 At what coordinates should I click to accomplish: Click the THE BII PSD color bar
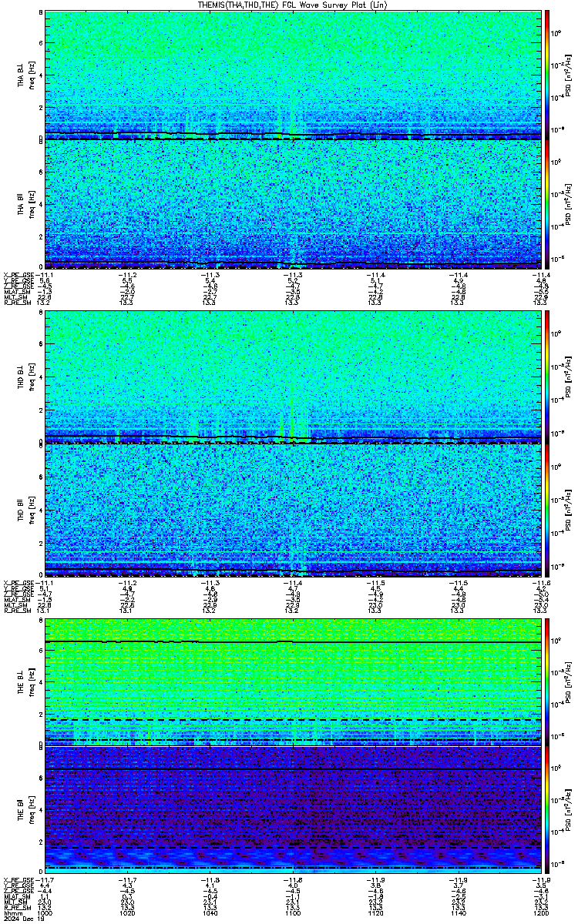pos(547,811)
